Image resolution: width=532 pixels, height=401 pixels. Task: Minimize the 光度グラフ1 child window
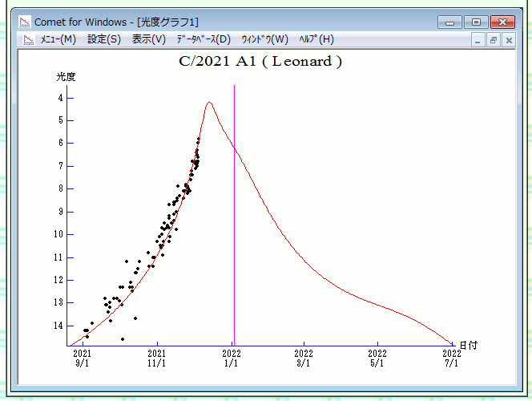pyautogui.click(x=478, y=39)
